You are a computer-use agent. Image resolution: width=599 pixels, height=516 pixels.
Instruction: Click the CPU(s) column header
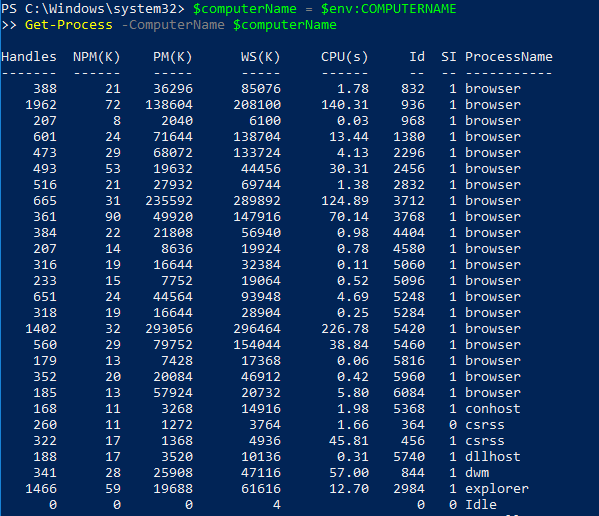345,57
